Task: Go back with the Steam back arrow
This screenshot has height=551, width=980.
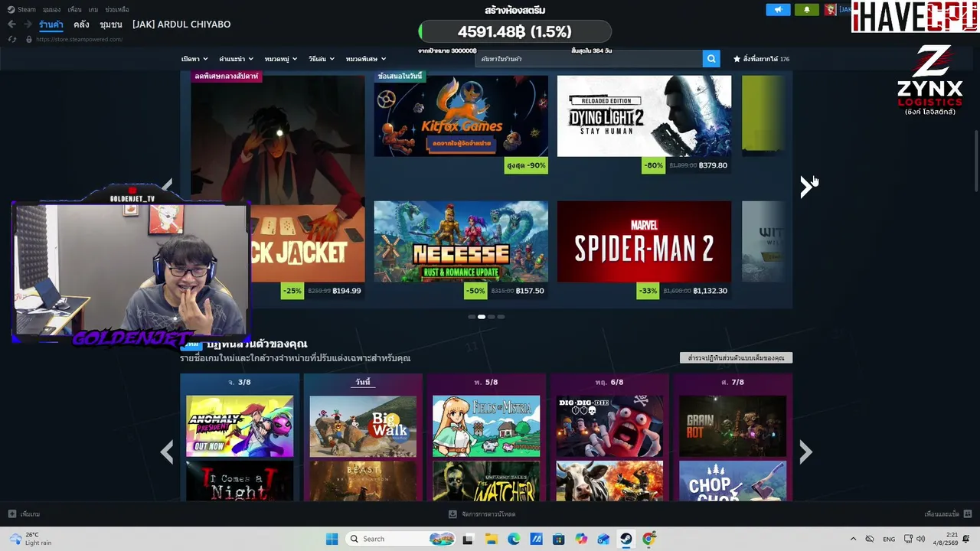Action: tap(11, 24)
